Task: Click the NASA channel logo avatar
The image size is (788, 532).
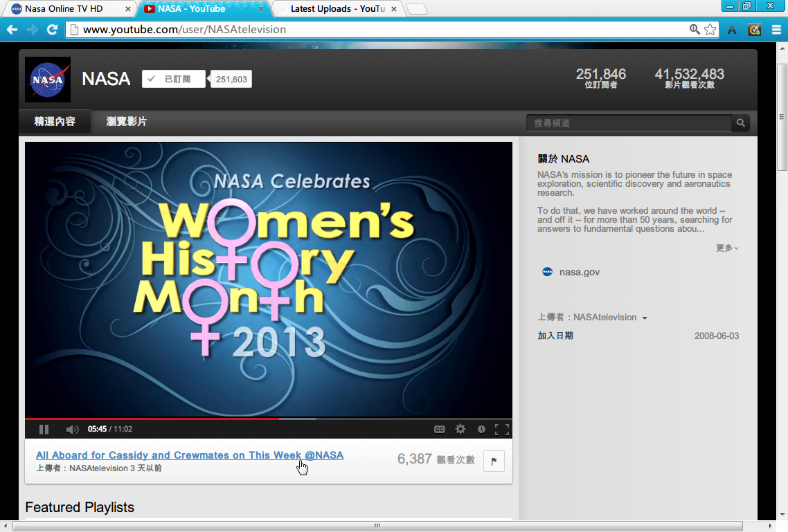Action: tap(48, 80)
